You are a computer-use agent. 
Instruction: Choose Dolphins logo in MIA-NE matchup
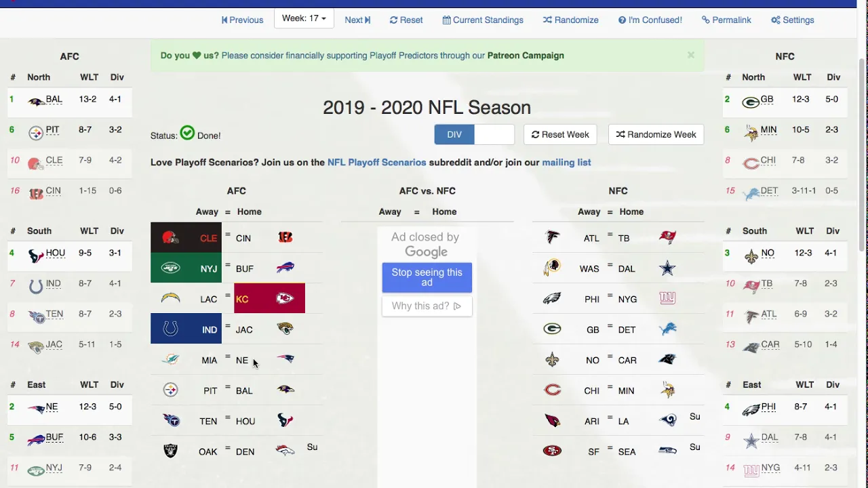170,359
